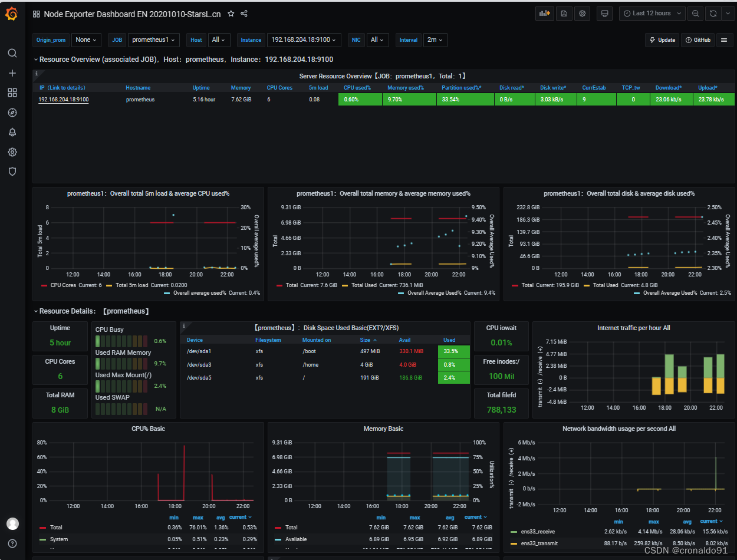Sort CPU Basic legend by current column
737x560 pixels.
[239, 518]
